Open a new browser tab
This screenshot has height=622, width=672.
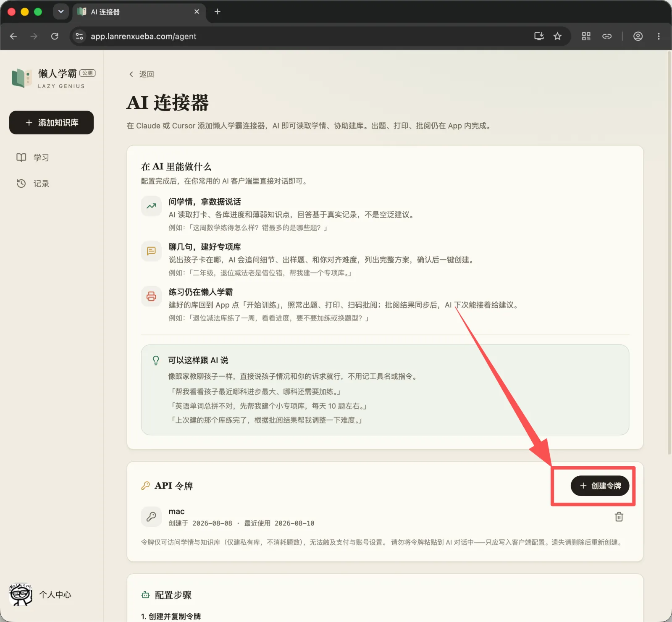coord(217,12)
